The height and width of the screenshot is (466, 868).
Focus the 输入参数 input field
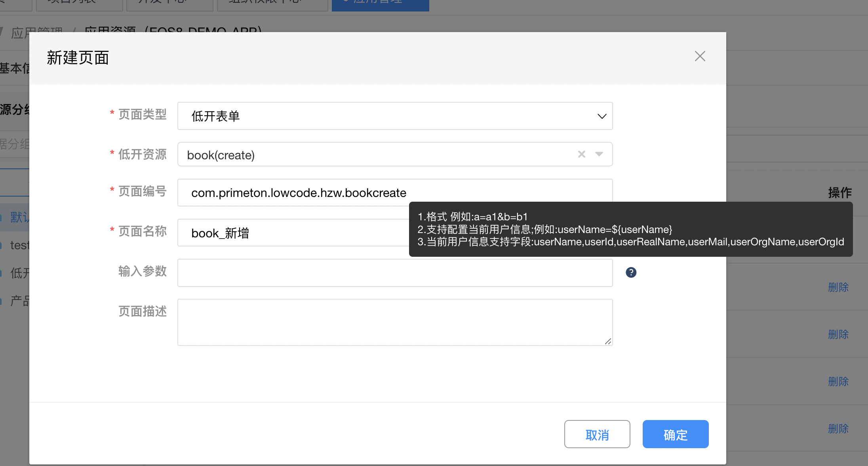pos(394,273)
